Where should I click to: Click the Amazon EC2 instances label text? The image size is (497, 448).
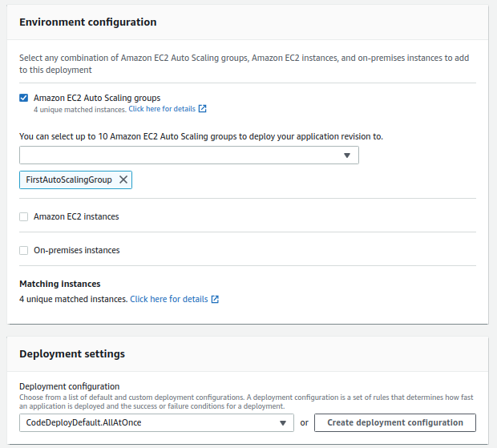pyautogui.click(x=76, y=216)
